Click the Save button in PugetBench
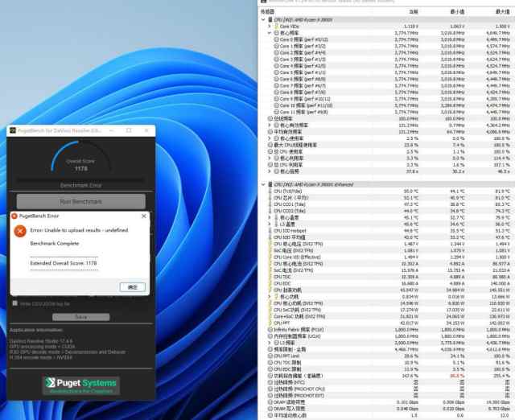 [x=80, y=316]
